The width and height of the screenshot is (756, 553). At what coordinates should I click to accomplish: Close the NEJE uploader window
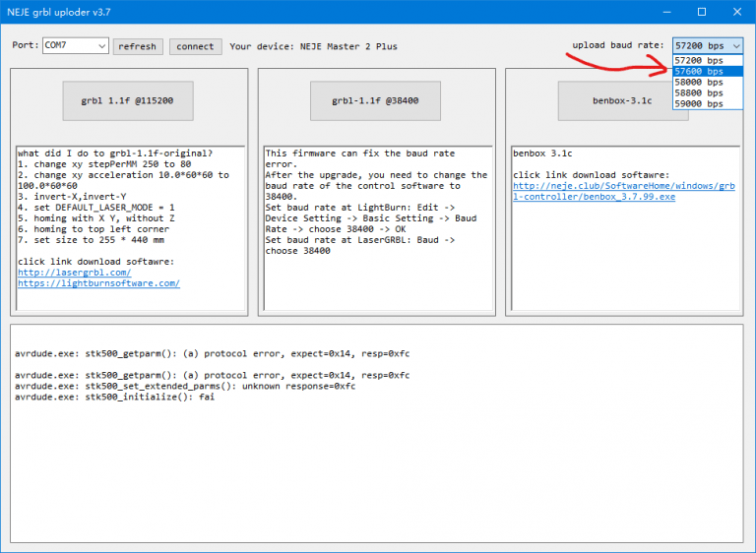pyautogui.click(x=737, y=12)
